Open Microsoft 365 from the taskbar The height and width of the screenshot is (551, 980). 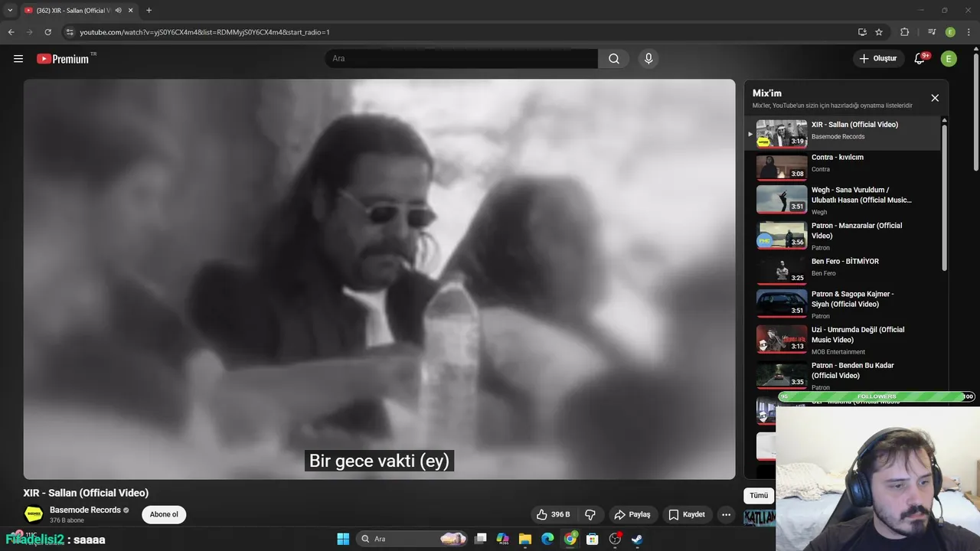[503, 539]
